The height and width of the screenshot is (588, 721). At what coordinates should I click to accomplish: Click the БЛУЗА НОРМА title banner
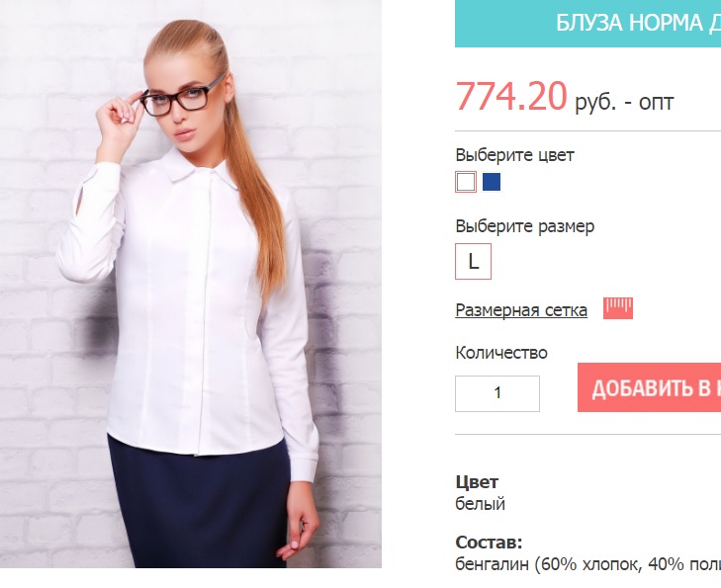click(588, 24)
